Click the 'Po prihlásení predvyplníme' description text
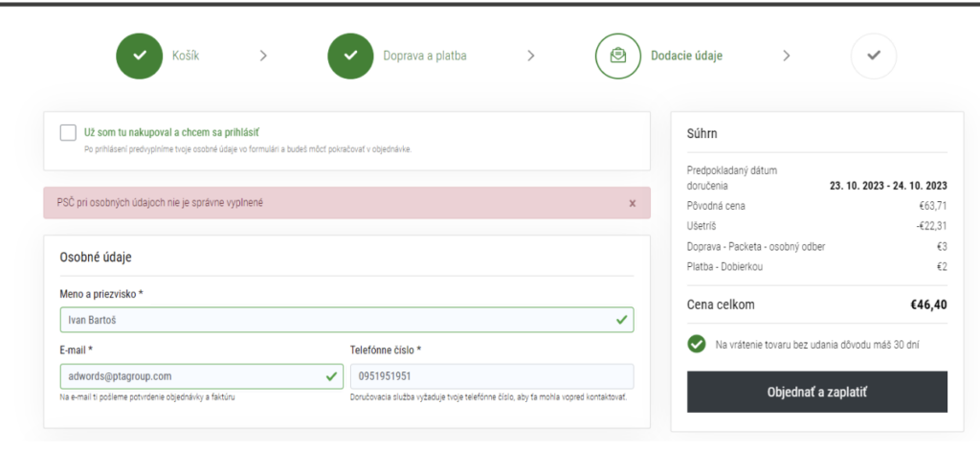 click(248, 150)
